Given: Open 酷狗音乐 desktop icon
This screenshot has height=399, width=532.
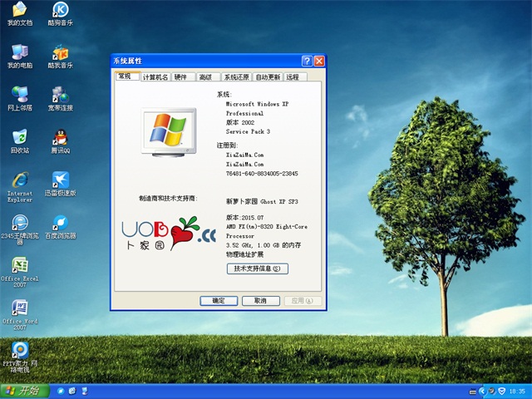Looking at the screenshot, I should click(60, 12).
